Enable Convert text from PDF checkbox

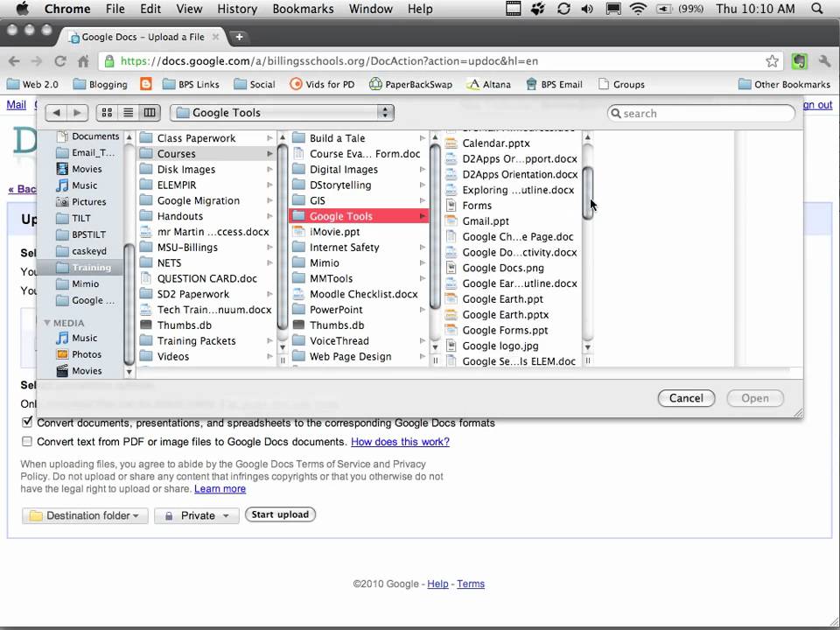27,441
